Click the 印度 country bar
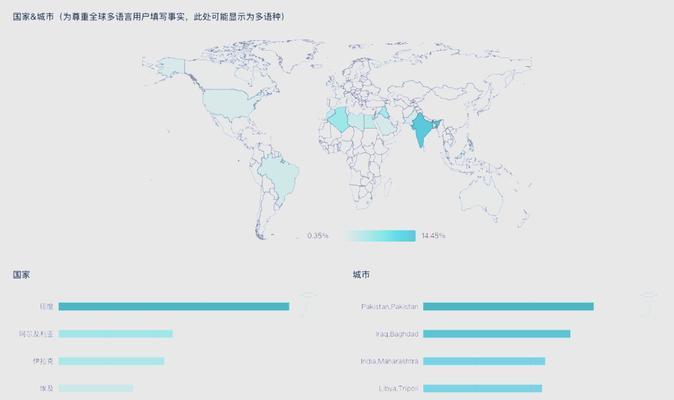 [x=174, y=306]
